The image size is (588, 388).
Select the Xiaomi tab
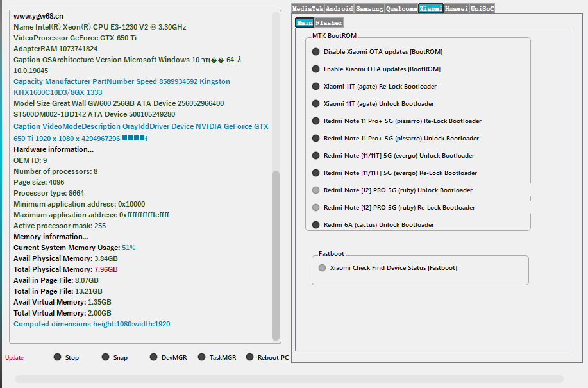tap(431, 8)
